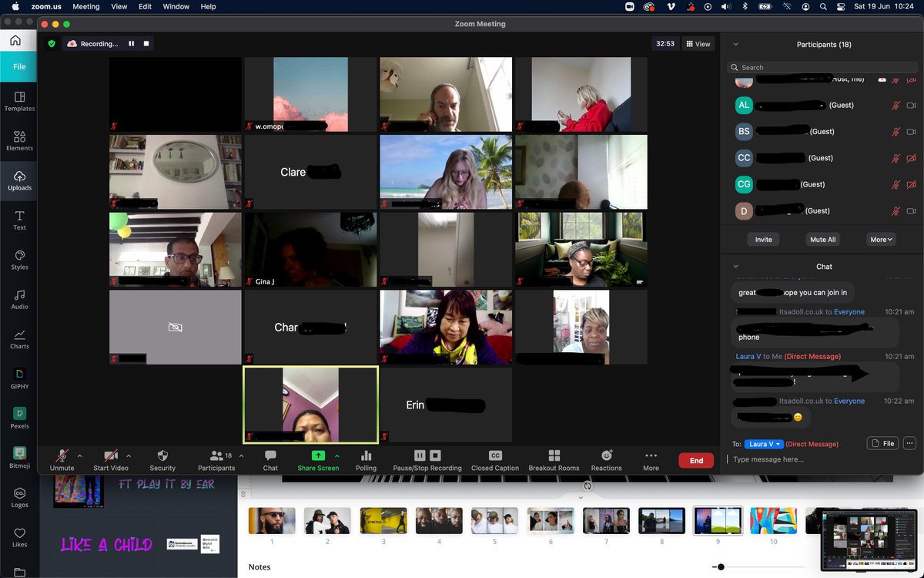Click the green Share Screen icon

[318, 455]
